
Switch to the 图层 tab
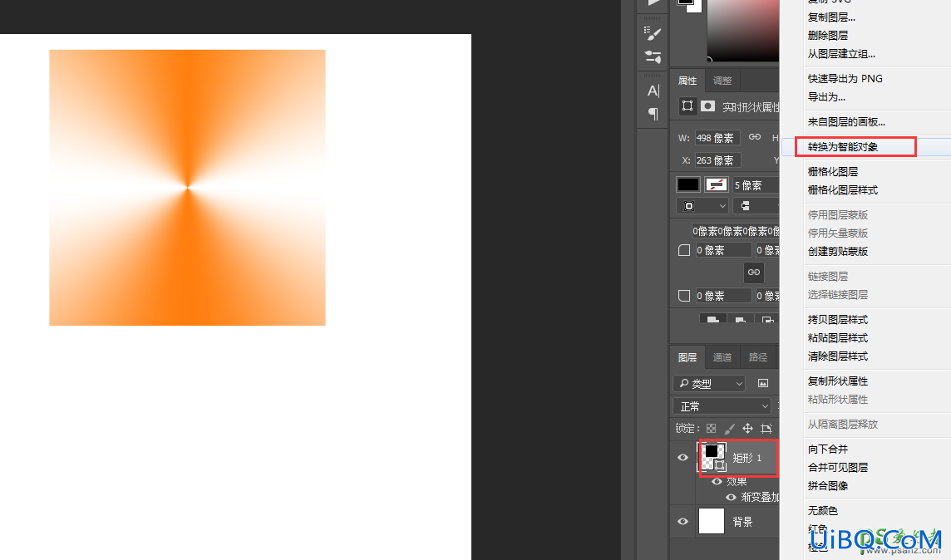pos(687,357)
